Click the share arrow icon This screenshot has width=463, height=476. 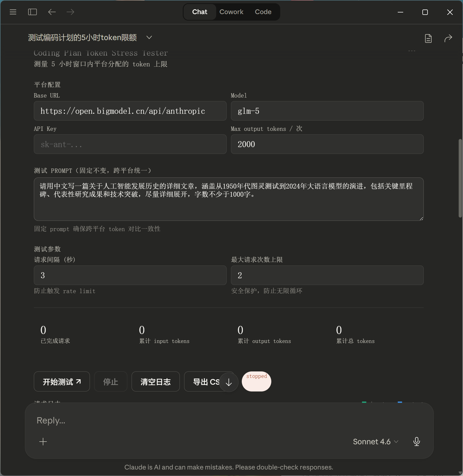[x=448, y=38]
